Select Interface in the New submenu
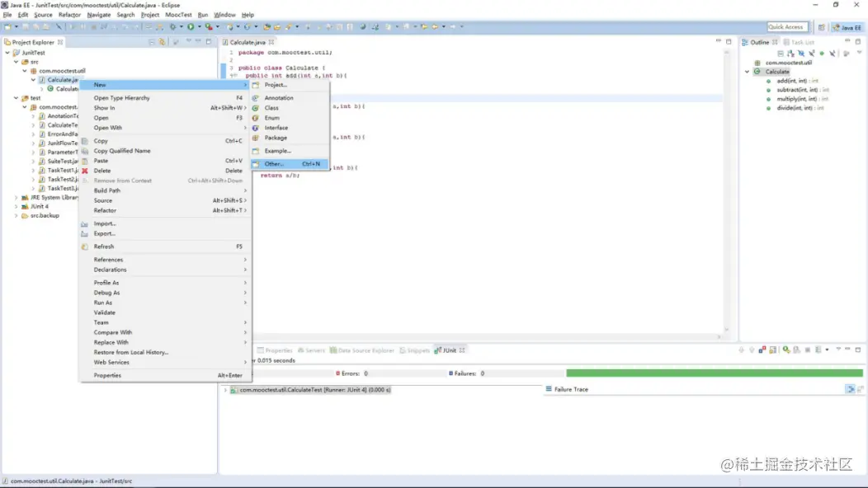This screenshot has width=868, height=488. pyautogui.click(x=290, y=128)
